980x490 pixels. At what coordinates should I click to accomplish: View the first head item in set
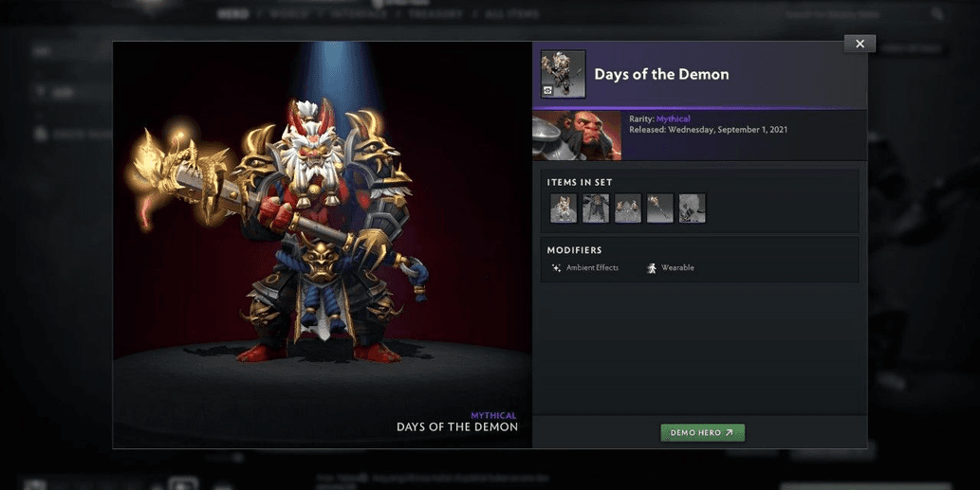click(x=564, y=208)
